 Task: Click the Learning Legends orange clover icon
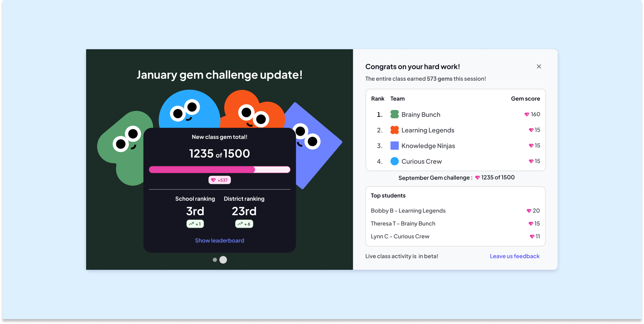pyautogui.click(x=394, y=130)
